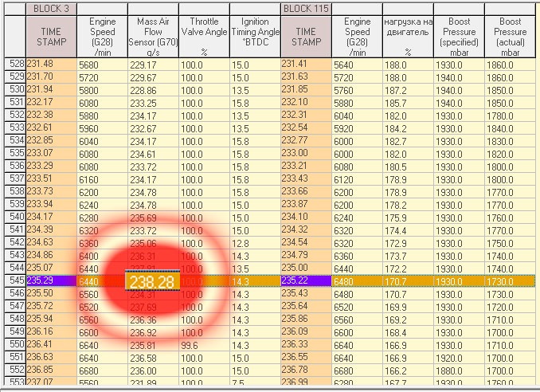Select the Boost Pressure (specified) column header

(x=459, y=37)
